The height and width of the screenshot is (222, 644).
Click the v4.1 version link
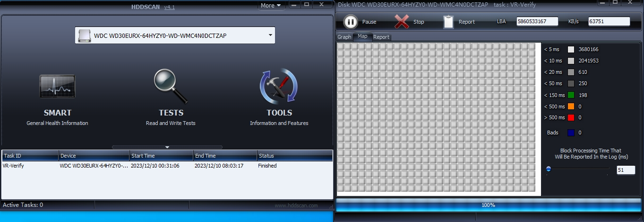pyautogui.click(x=169, y=7)
